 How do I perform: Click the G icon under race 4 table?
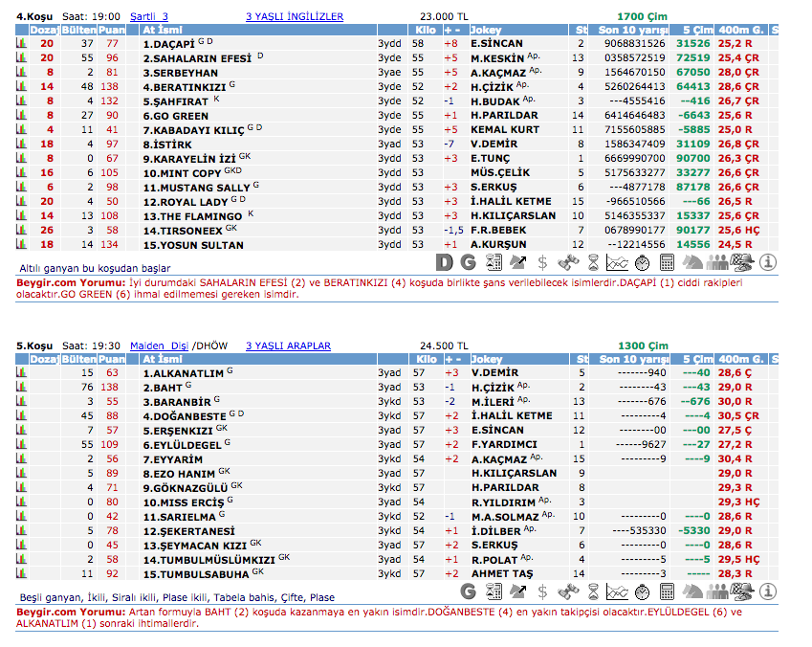(x=469, y=261)
